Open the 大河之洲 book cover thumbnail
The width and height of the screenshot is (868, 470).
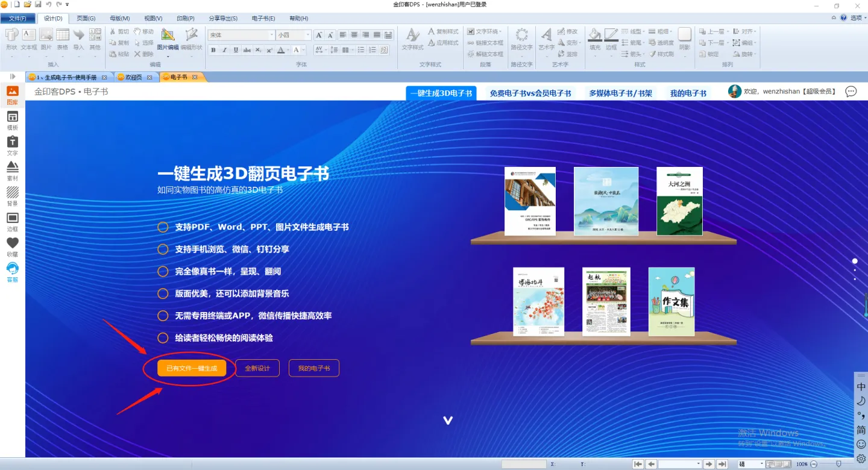pos(679,201)
